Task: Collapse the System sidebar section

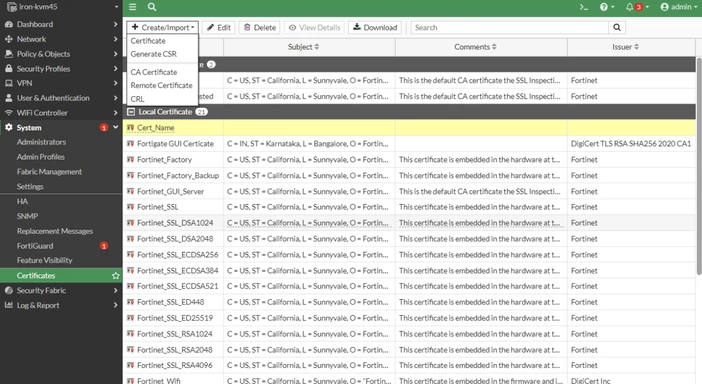Action: click(x=61, y=128)
